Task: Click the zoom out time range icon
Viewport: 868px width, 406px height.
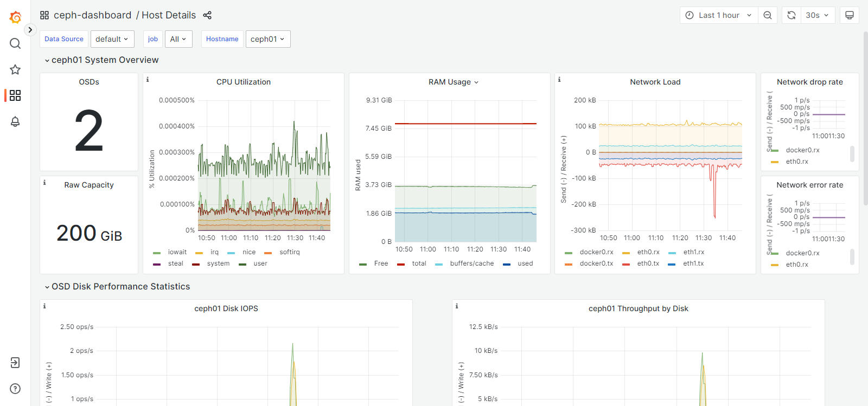Action: [768, 15]
